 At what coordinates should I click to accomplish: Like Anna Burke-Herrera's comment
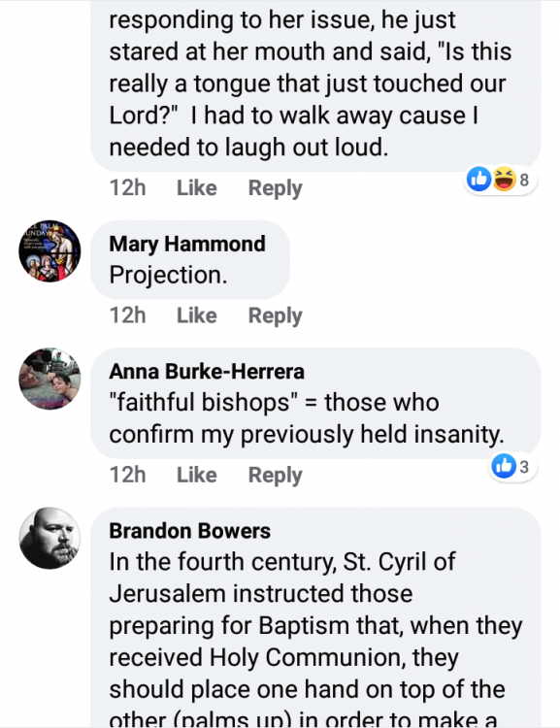point(197,475)
